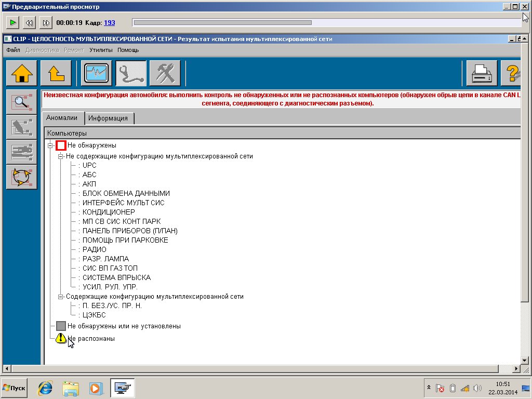Open the Утилиты menu
Screen dimensions: 532x399
coord(101,50)
